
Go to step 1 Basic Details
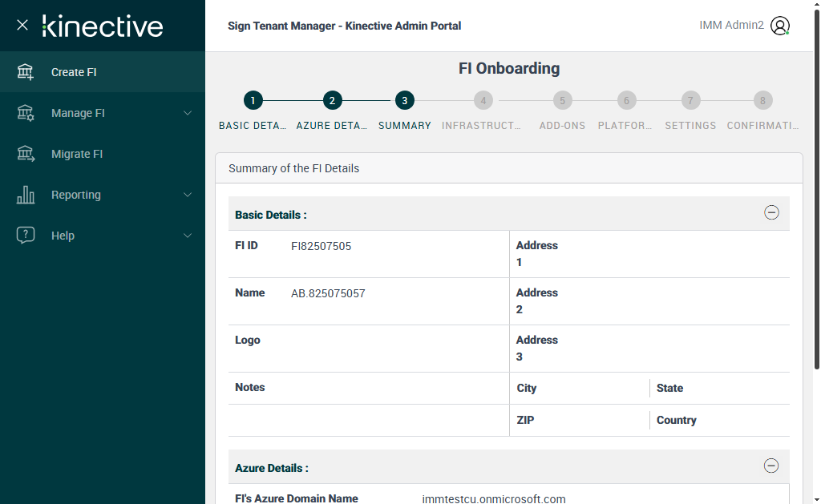pyautogui.click(x=253, y=101)
